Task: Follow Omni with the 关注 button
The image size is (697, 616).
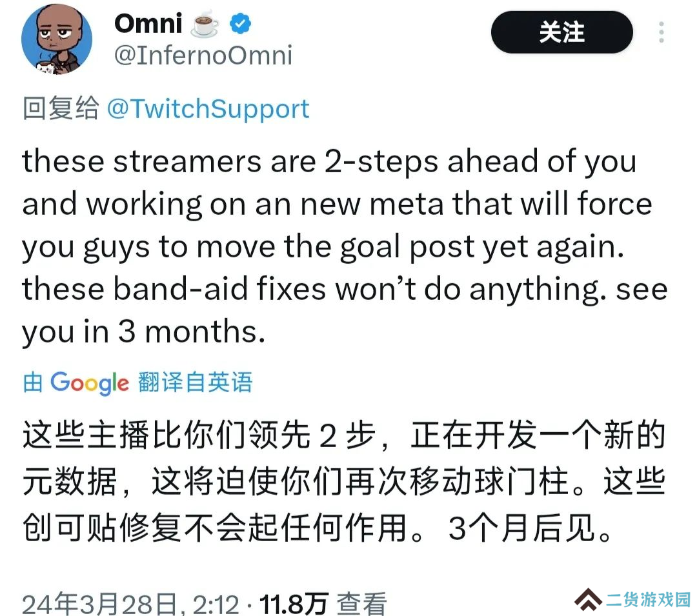Action: click(562, 32)
